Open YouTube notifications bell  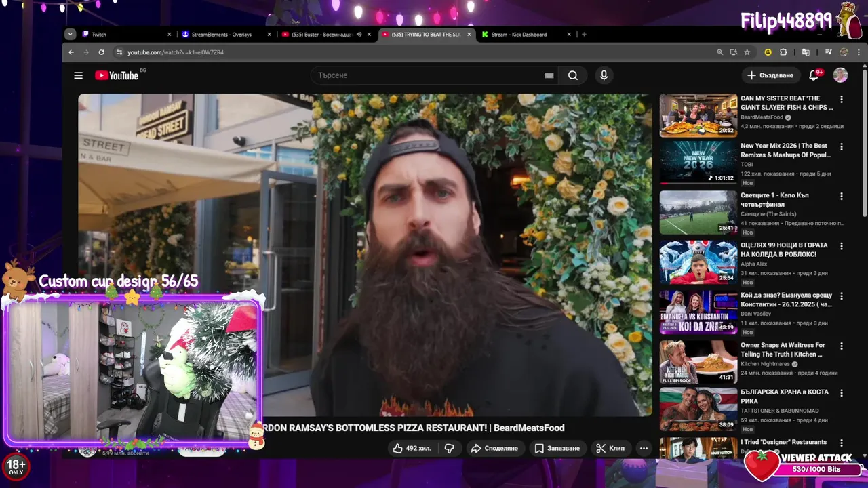pyautogui.click(x=814, y=75)
